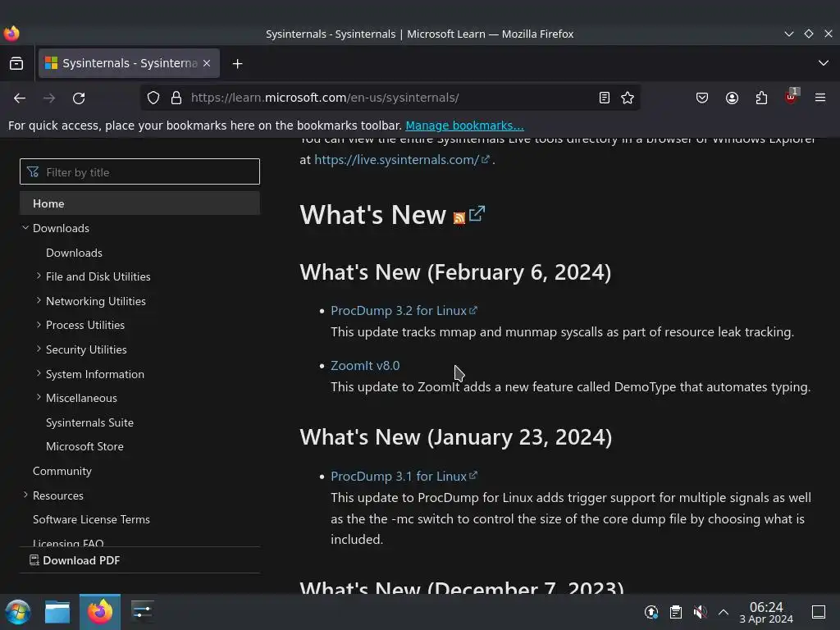Open the Firefox hamburger application menu
This screenshot has height=630, width=840.
[820, 98]
